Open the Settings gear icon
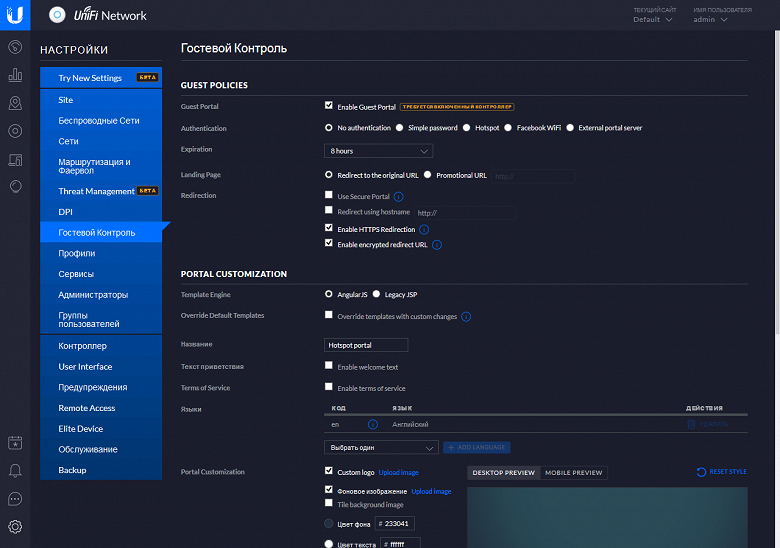Image resolution: width=780 pixels, height=548 pixels. pyautogui.click(x=15, y=527)
